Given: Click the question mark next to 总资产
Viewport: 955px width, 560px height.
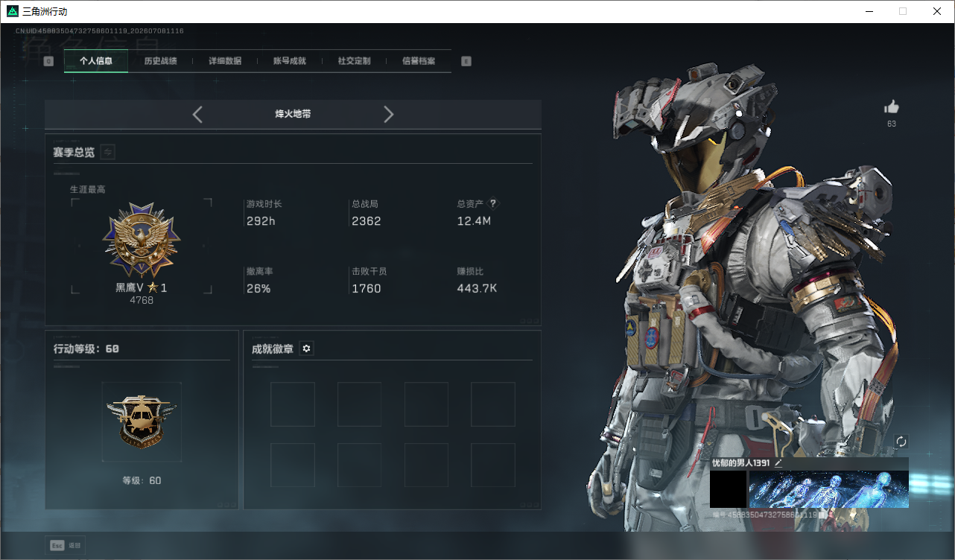Looking at the screenshot, I should click(x=492, y=203).
